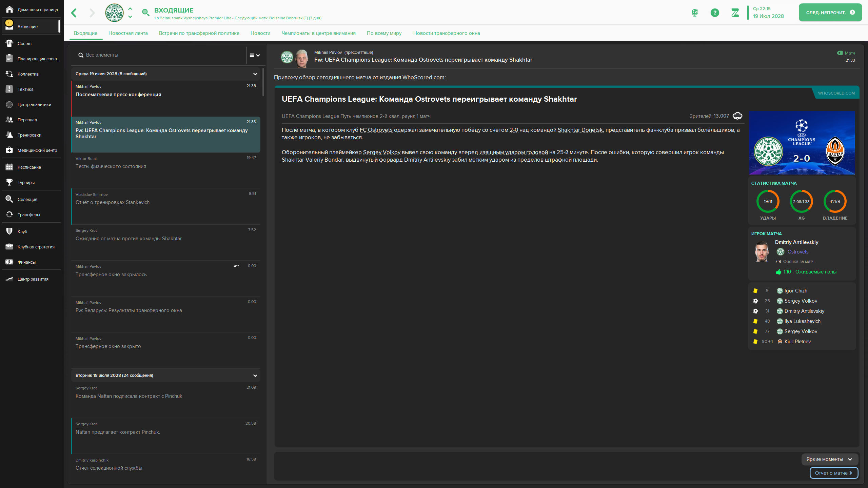Open the globe world icon
868x488 pixels.
pos(695,13)
